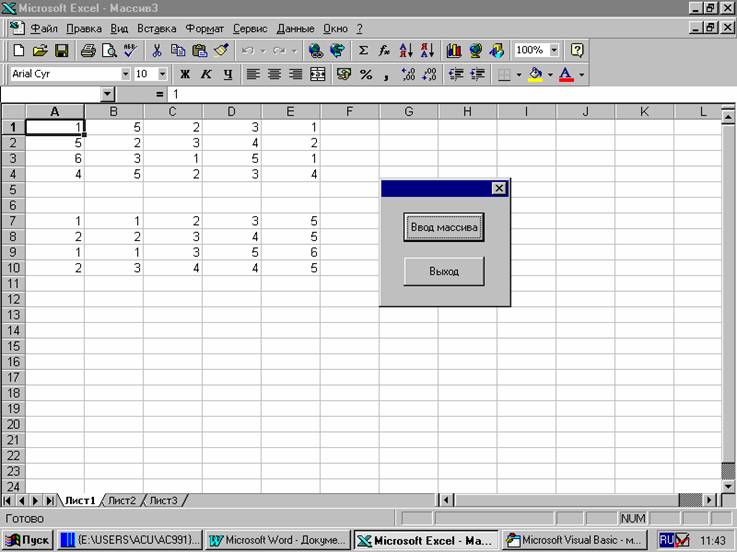
Task: Open the font size dropdown
Action: tap(163, 74)
